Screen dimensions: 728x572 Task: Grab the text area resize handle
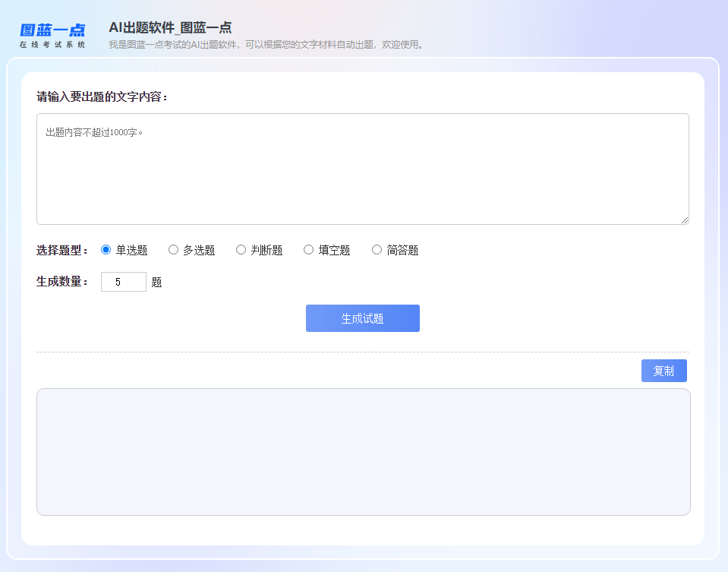685,220
